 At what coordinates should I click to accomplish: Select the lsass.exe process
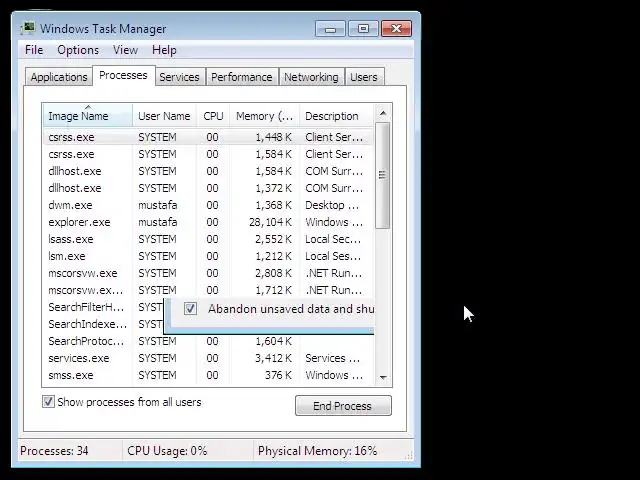tap(208, 239)
